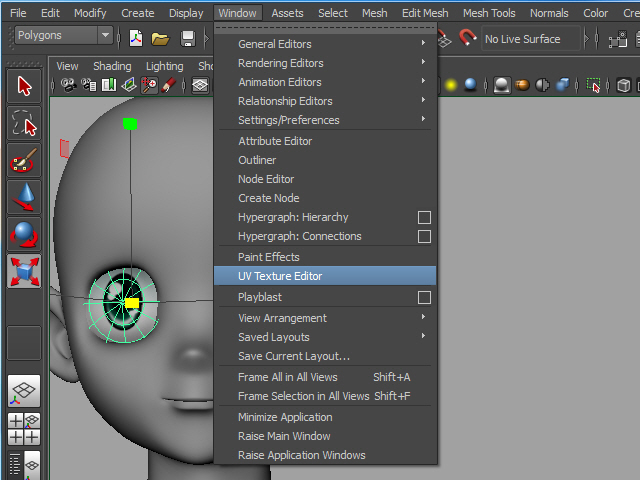Click the blue cubes icon

(562, 85)
